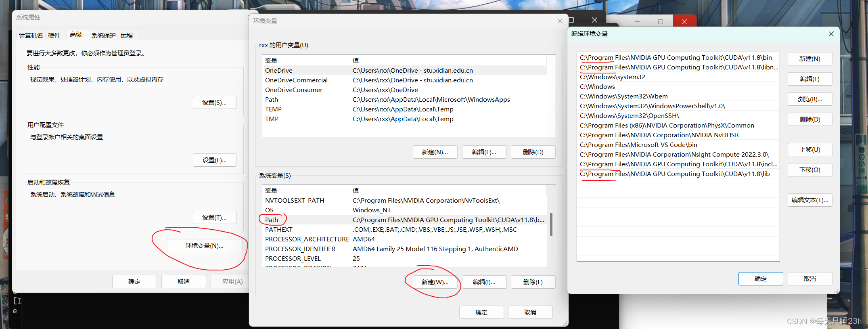Select the CUDA\v11.8\lib path entry
This screenshot has height=329, width=868.
[x=678, y=174]
